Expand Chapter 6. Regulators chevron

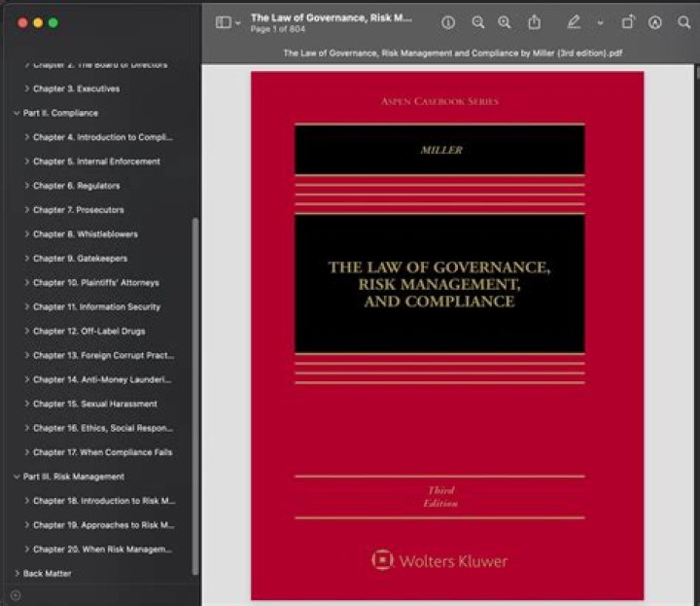pos(27,186)
